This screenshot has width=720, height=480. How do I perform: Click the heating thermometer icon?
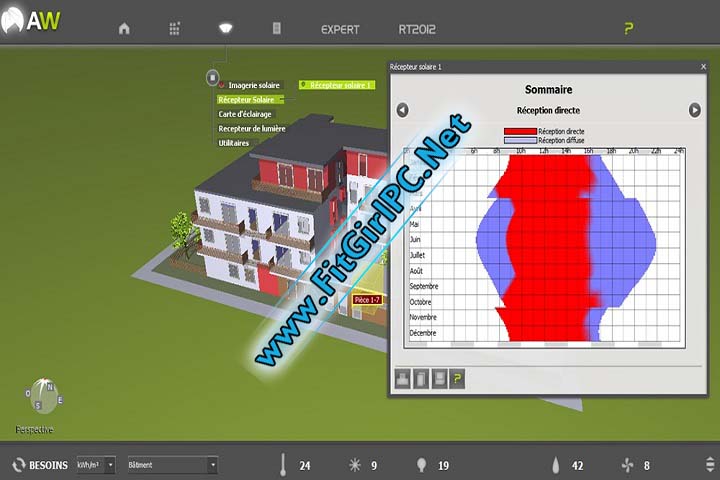click(x=283, y=464)
